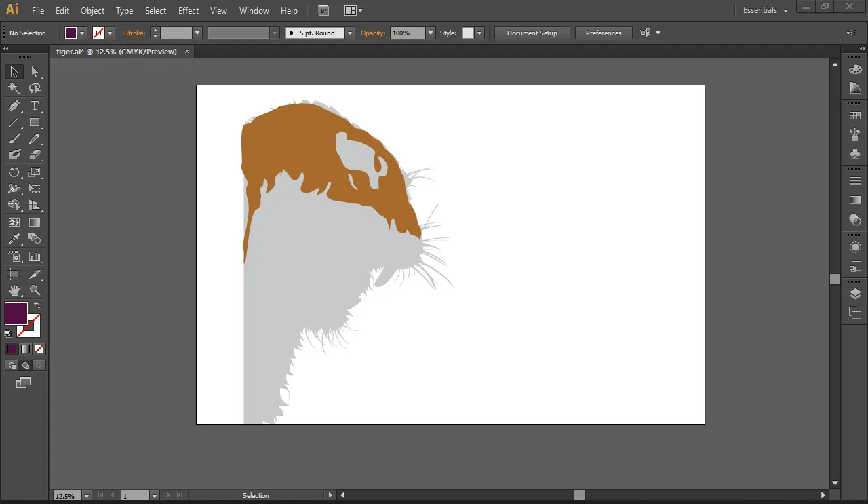Open the Style dropdown arrow
This screenshot has height=504, width=868.
479,33
